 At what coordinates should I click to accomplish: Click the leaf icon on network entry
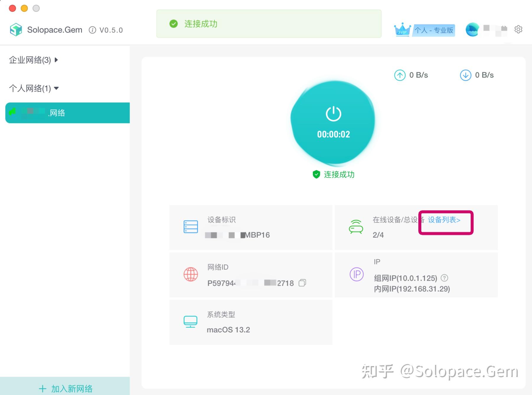[x=13, y=112]
